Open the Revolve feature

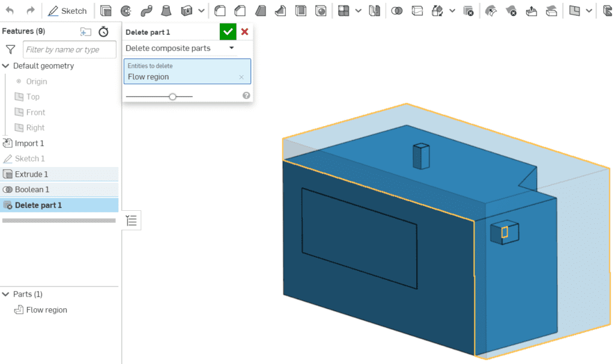[x=126, y=10]
